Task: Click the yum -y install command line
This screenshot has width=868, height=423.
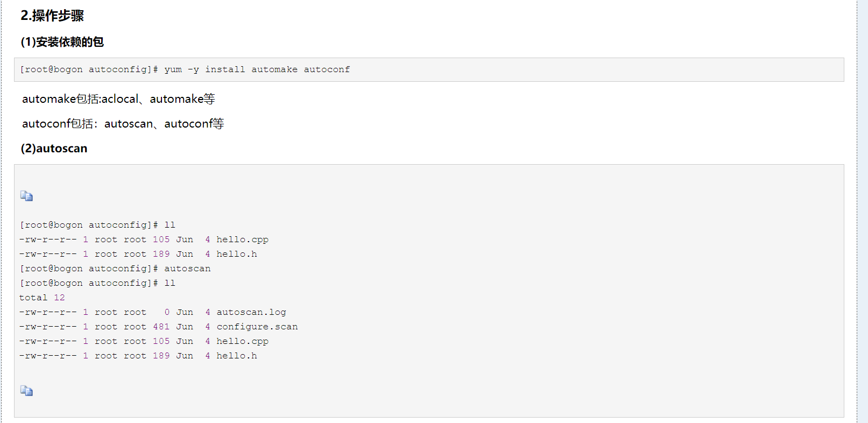Action: tap(185, 69)
